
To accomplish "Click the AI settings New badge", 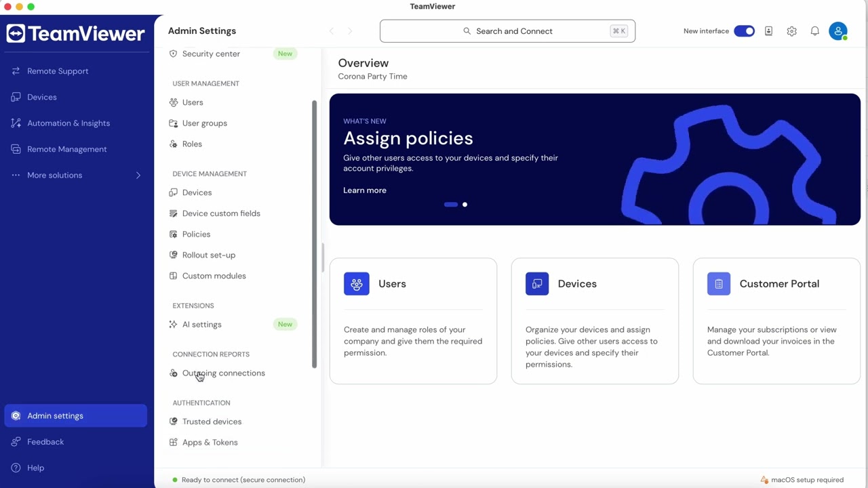I will [285, 325].
